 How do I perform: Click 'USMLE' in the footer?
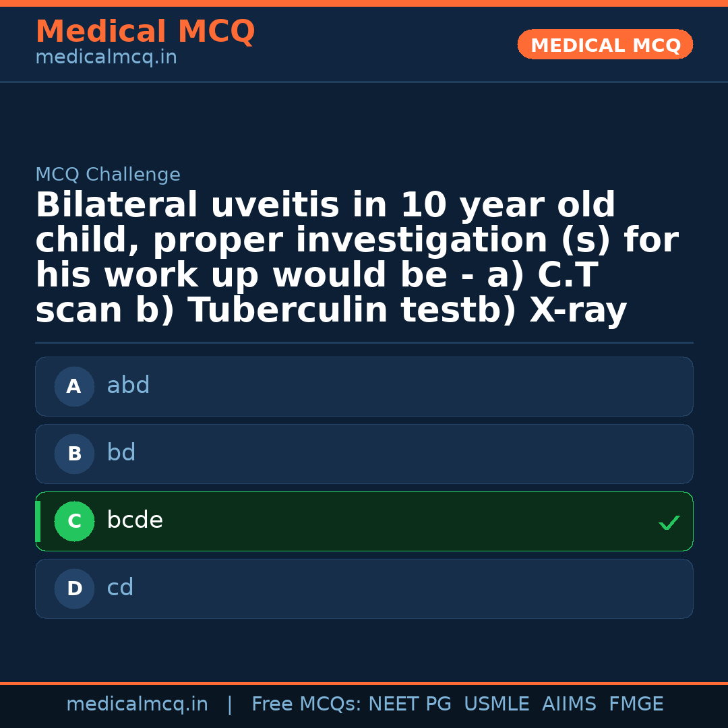point(496,704)
